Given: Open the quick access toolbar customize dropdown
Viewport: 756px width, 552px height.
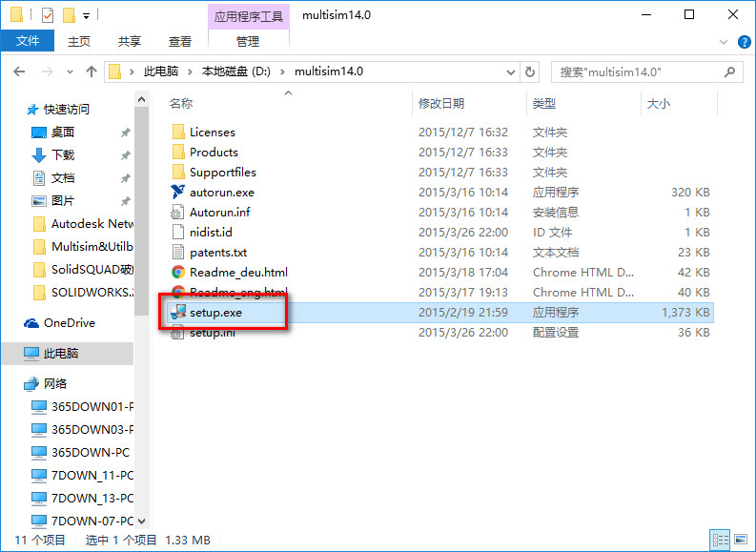Looking at the screenshot, I should tap(87, 16).
